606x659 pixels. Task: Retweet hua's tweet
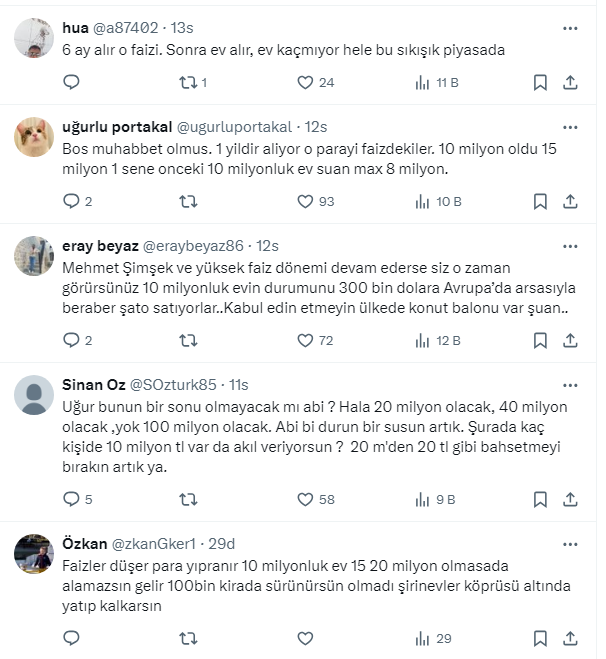187,83
